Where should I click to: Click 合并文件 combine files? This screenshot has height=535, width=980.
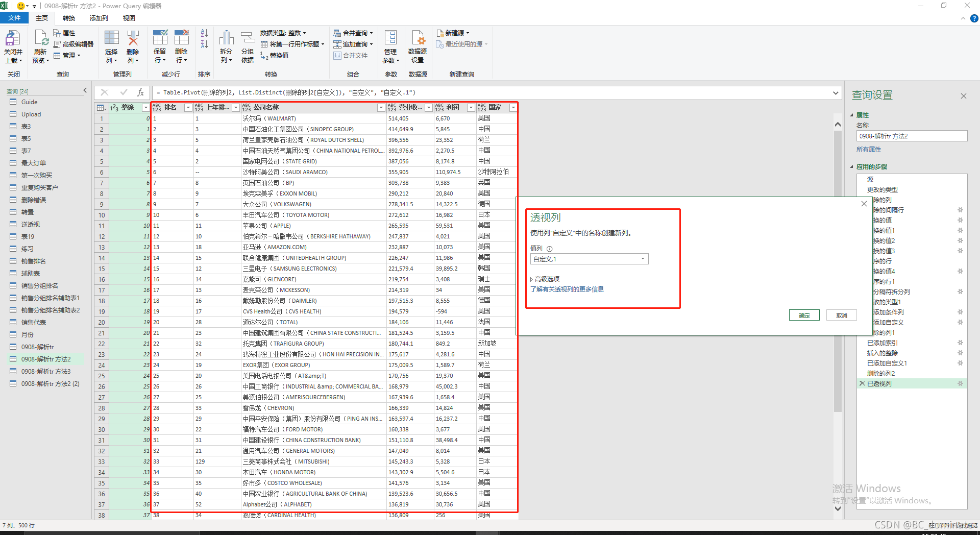[x=351, y=56]
